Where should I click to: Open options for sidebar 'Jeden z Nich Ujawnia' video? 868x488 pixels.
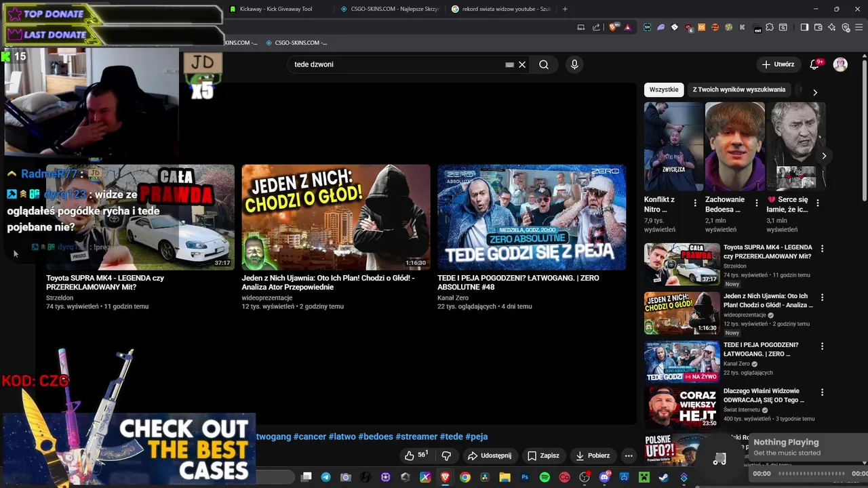tap(822, 298)
